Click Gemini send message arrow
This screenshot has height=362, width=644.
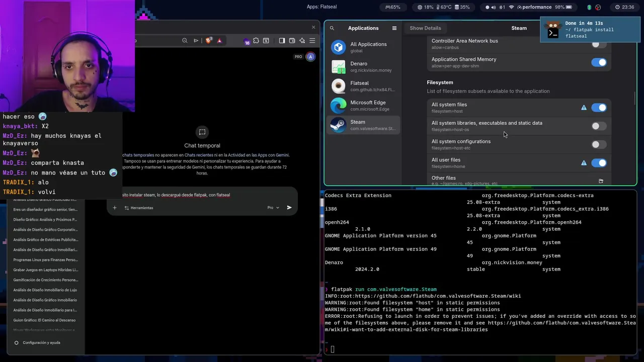[289, 208]
